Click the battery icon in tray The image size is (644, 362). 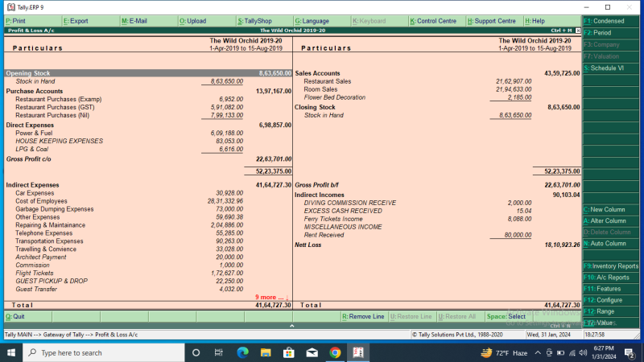pyautogui.click(x=560, y=352)
